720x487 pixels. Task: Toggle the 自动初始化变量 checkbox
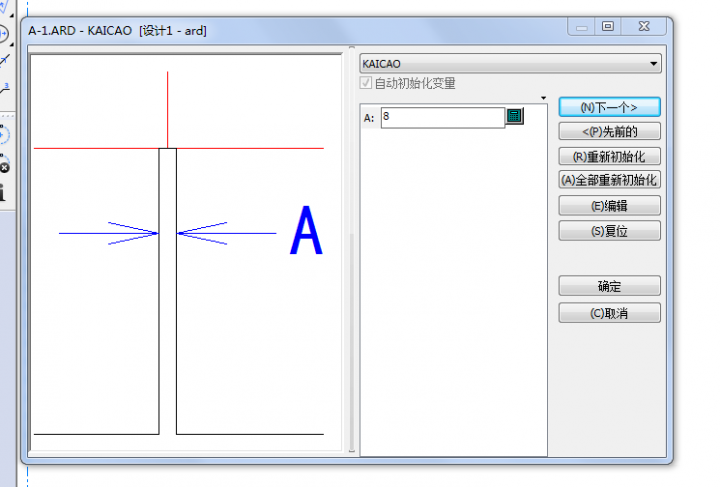(x=366, y=84)
